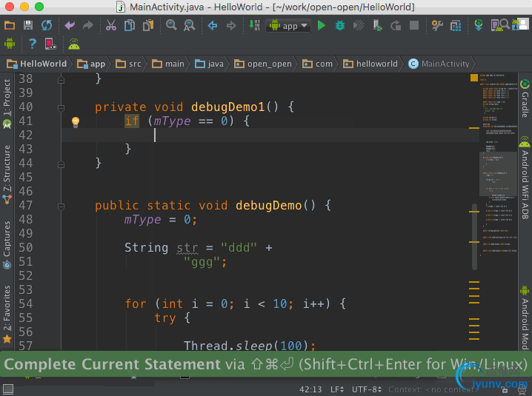This screenshot has width=532, height=396.
Task: Start debugging with the bug icon
Action: (339, 25)
